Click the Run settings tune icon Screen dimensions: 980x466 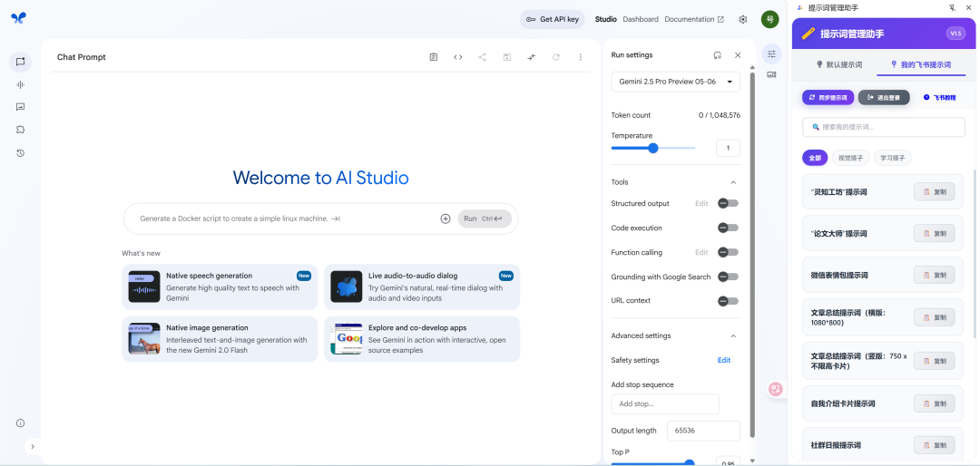[x=771, y=54]
